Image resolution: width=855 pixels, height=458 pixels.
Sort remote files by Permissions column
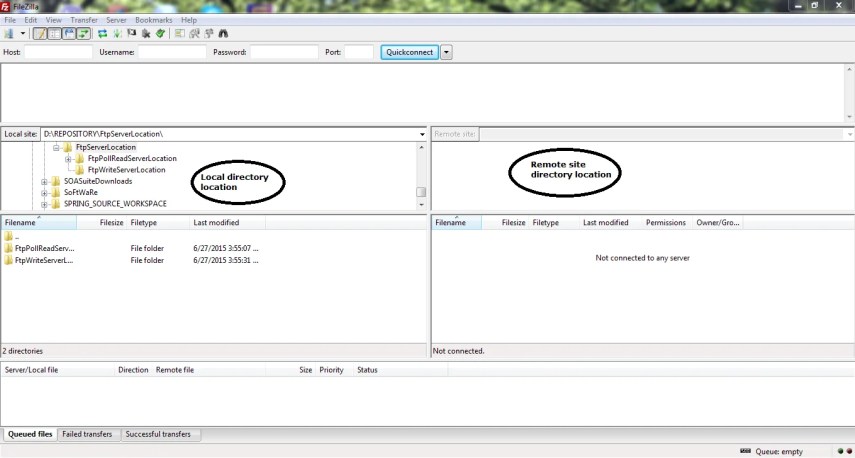pos(667,222)
